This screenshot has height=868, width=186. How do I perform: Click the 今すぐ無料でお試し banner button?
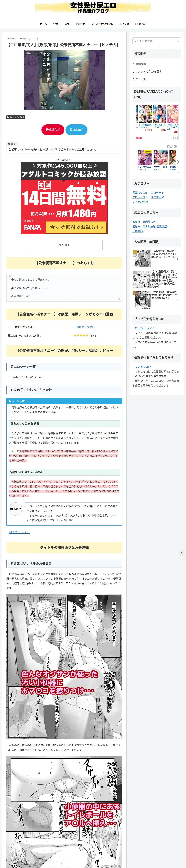(x=76, y=227)
